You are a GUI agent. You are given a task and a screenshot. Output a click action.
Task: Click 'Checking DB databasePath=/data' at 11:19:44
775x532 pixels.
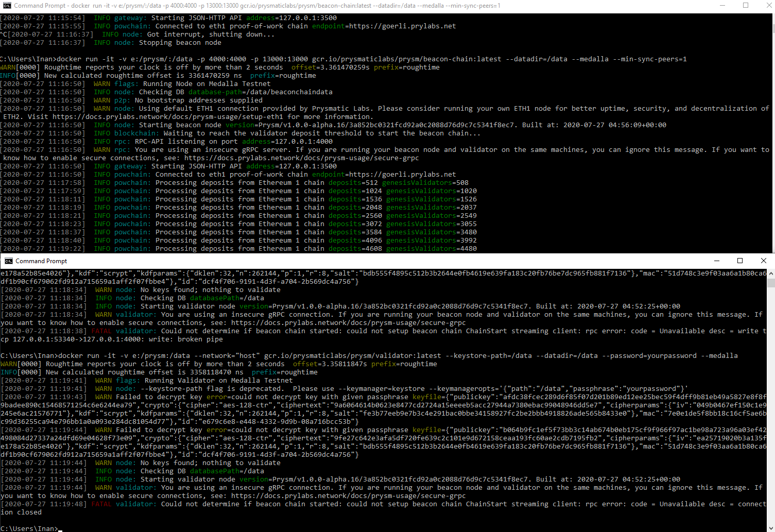[132, 471]
